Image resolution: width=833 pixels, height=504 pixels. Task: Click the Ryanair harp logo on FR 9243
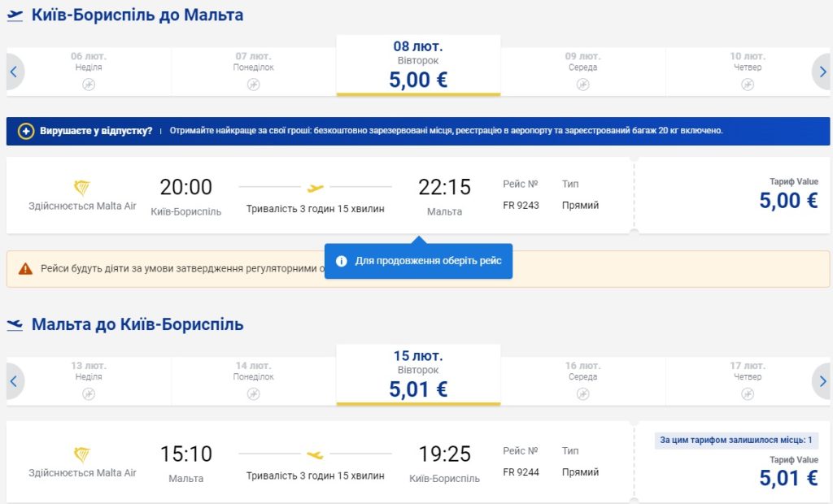(82, 187)
